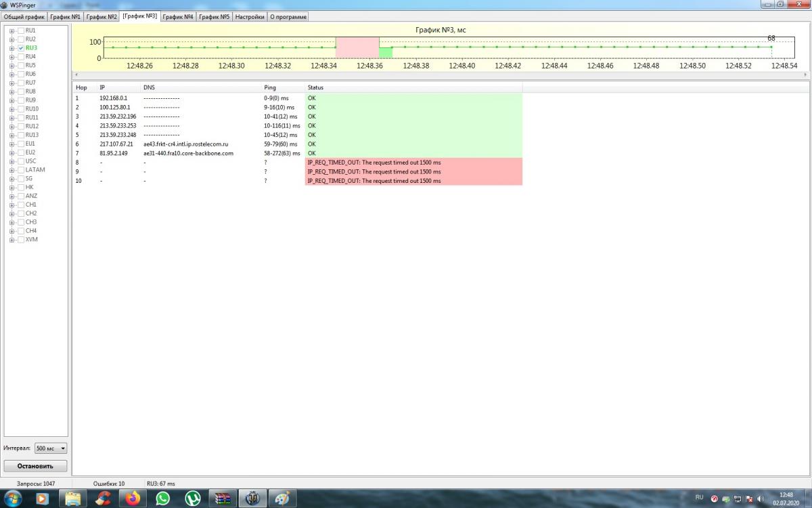This screenshot has height=508, width=812.
Task: Expand the RU13 tree node
Action: click(x=12, y=135)
